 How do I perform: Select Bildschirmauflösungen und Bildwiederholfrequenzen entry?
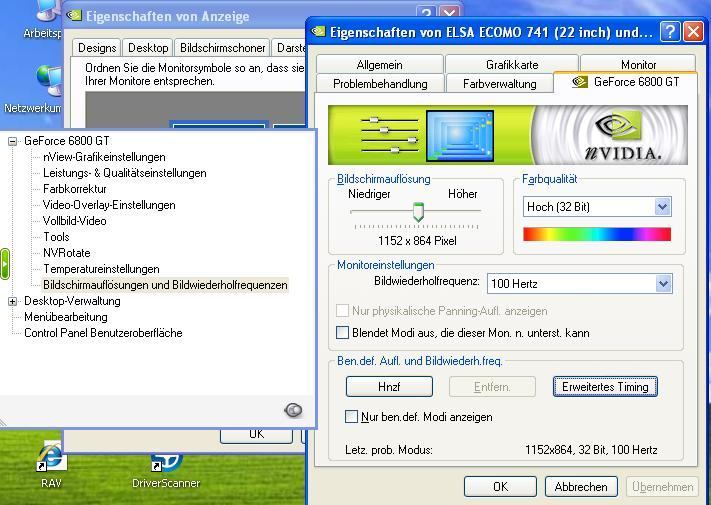165,285
